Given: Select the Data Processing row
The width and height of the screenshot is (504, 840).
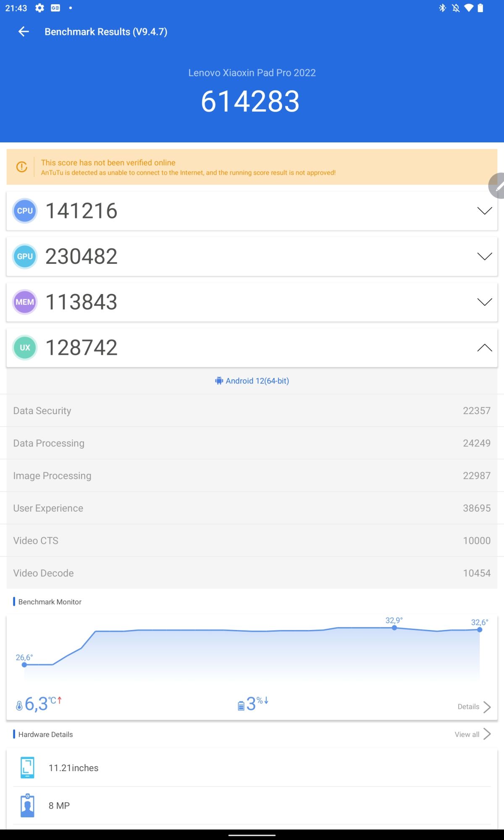Looking at the screenshot, I should [x=252, y=443].
